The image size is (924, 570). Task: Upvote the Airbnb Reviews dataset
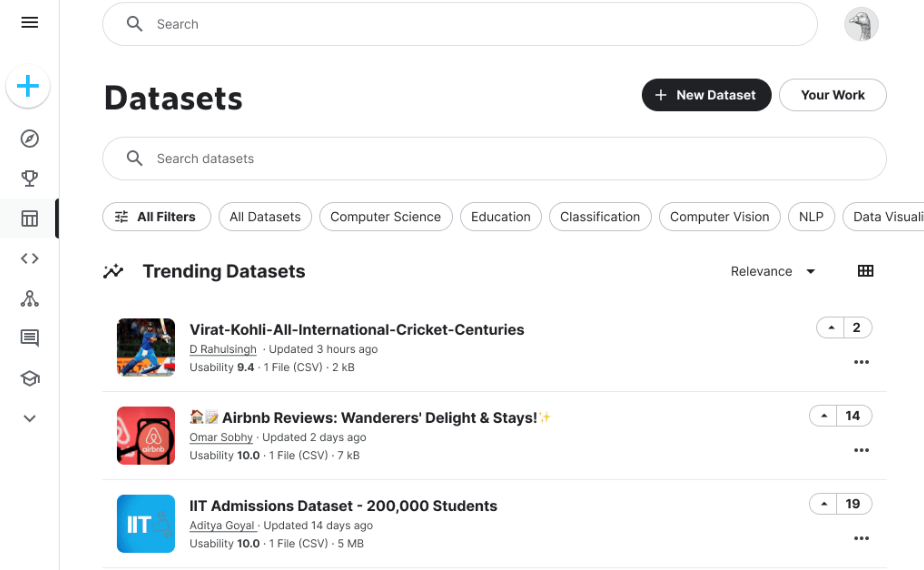tap(823, 416)
